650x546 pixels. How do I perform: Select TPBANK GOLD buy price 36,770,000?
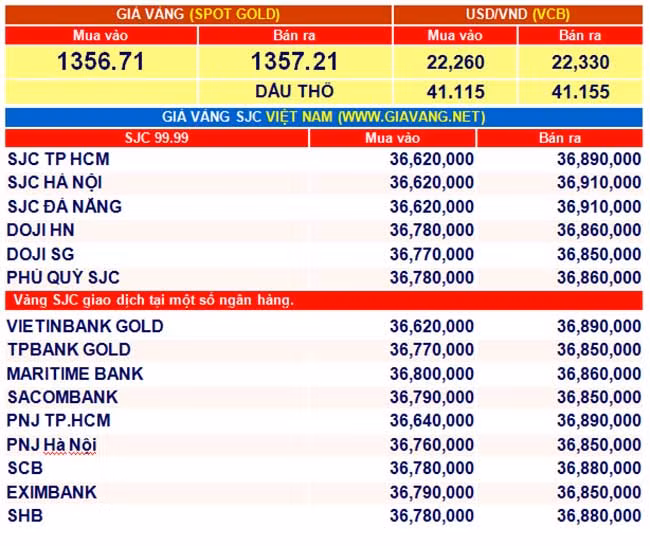(432, 349)
